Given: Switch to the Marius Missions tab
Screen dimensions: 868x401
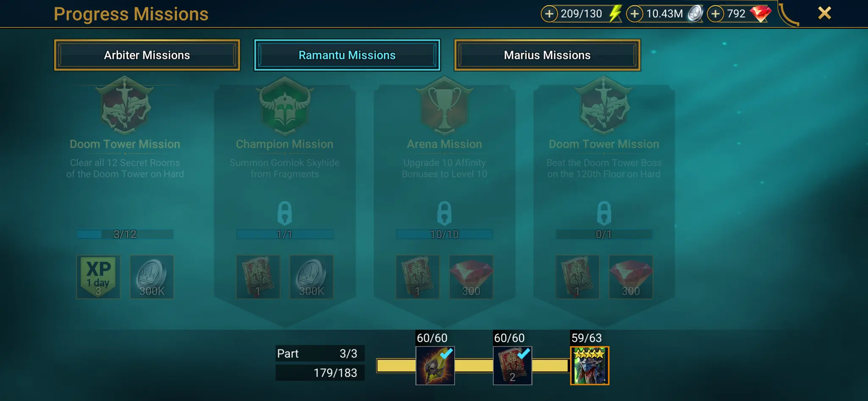Looking at the screenshot, I should [547, 55].
